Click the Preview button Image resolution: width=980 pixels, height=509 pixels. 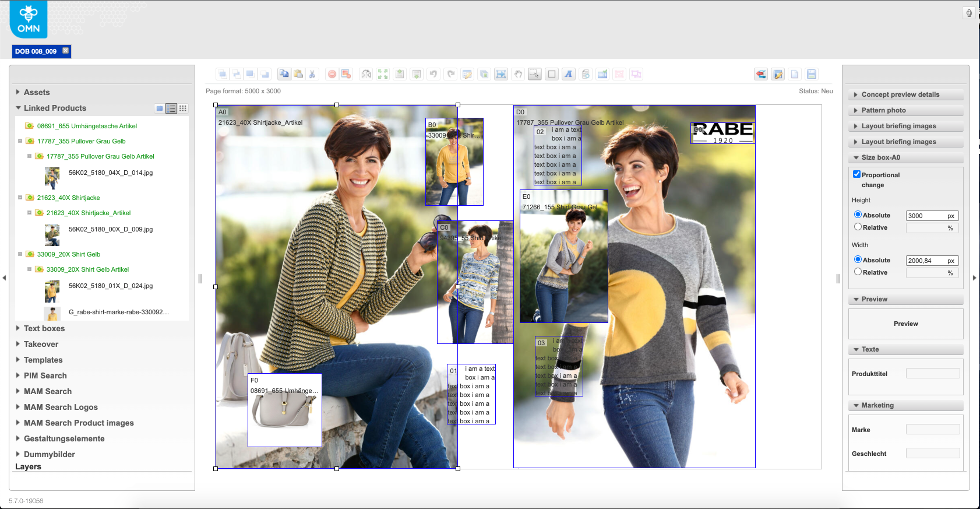[905, 324]
